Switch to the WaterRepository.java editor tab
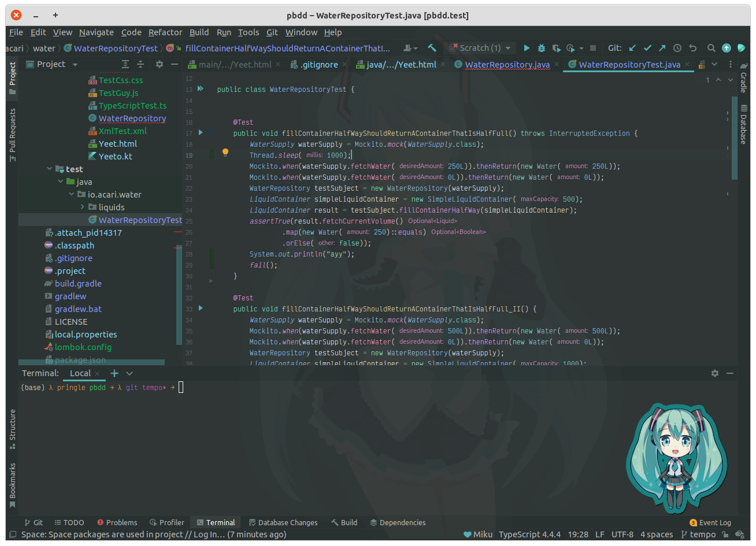This screenshot has height=546, width=756. coord(507,65)
